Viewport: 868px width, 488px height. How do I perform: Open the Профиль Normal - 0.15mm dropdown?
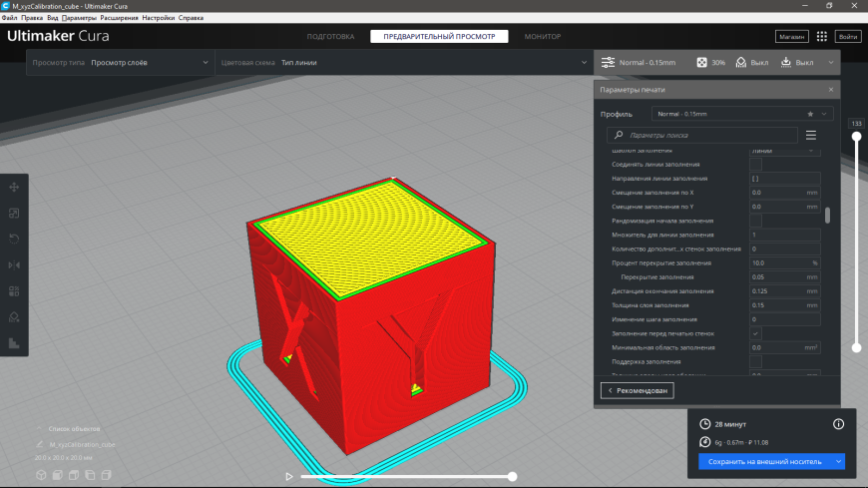(x=742, y=114)
